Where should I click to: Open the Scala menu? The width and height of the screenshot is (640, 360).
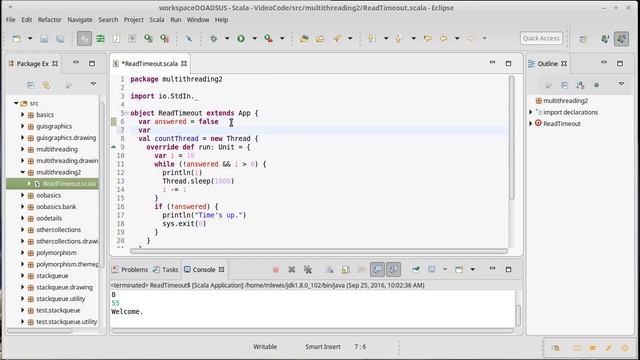point(156,20)
